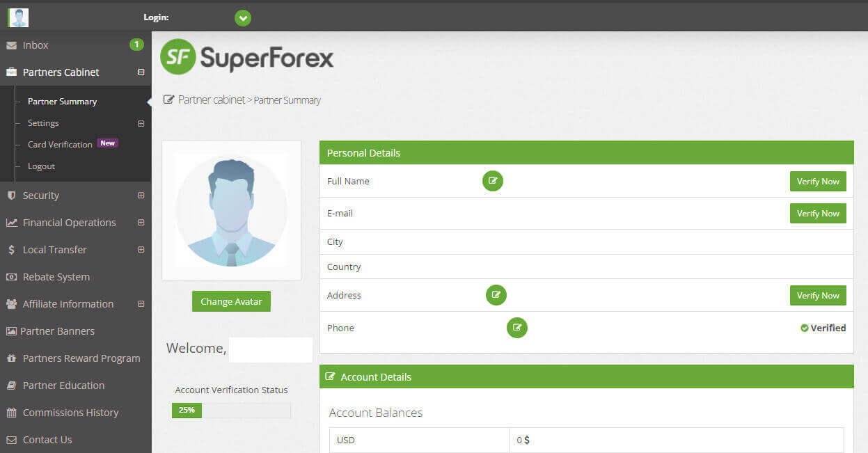Click the name input field after Welcome

click(x=271, y=349)
